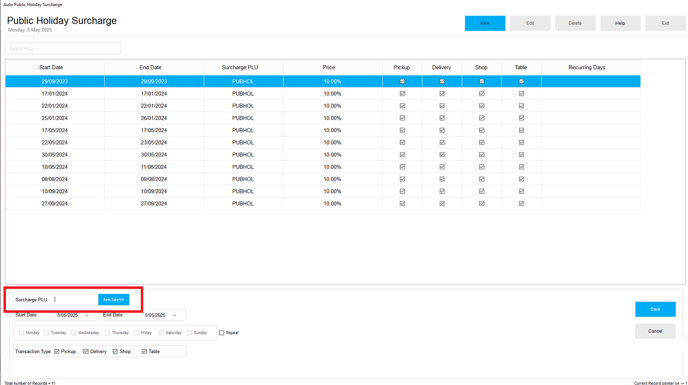Click the Exit button
Image resolution: width=688 pixels, height=385 pixels.
665,23
